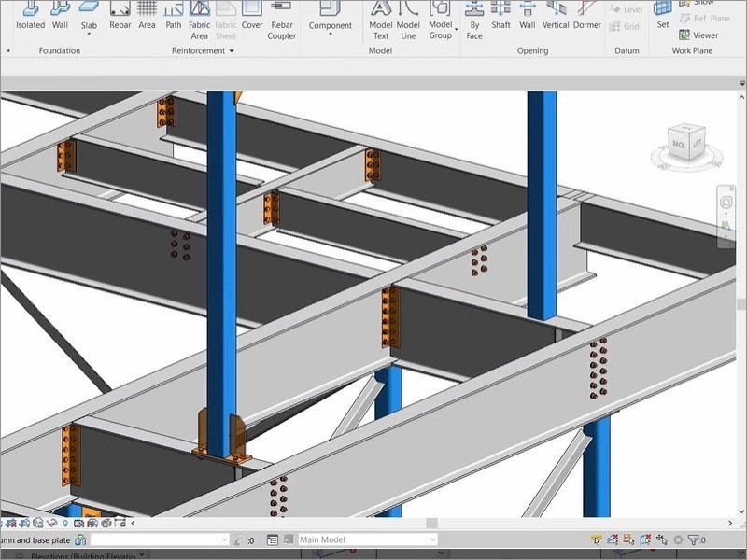The height and width of the screenshot is (560, 747).
Task: Open the Component dropdown arrow
Action: tap(331, 35)
